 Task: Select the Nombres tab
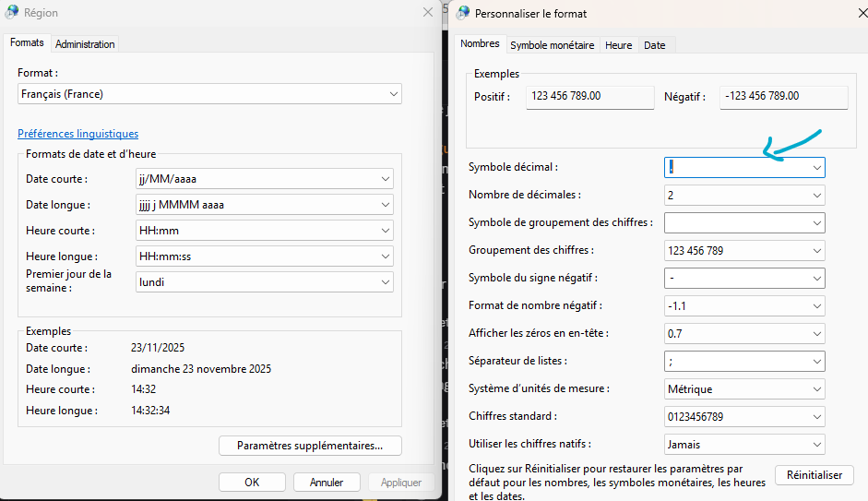tap(480, 43)
